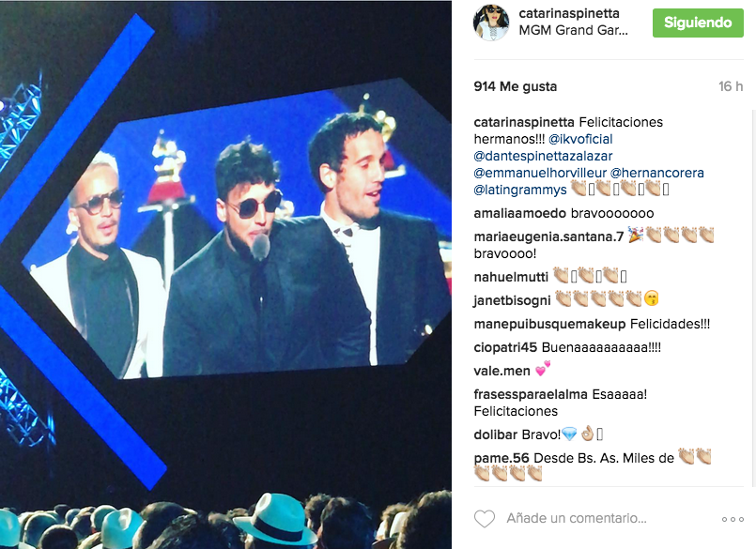Toggle the Siguiendo follow button

tap(698, 23)
